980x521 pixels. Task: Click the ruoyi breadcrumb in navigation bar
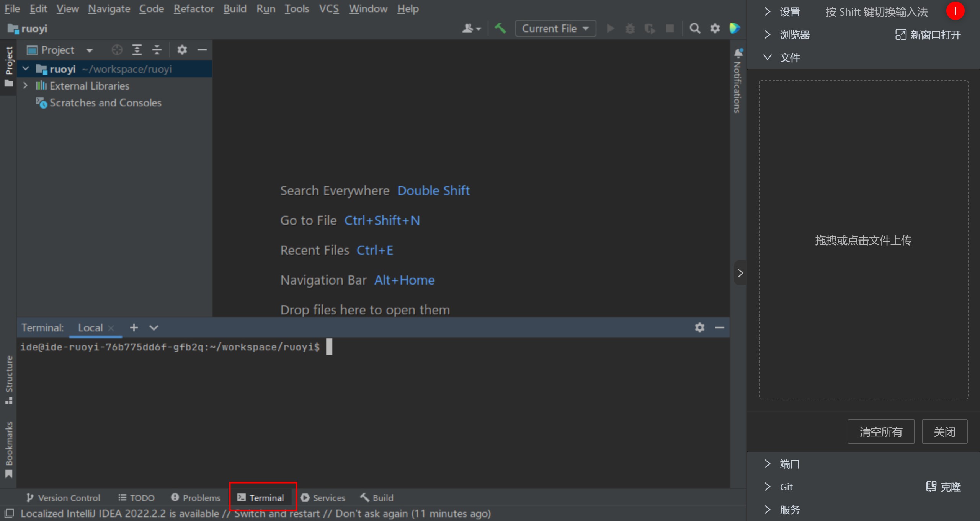(28, 29)
